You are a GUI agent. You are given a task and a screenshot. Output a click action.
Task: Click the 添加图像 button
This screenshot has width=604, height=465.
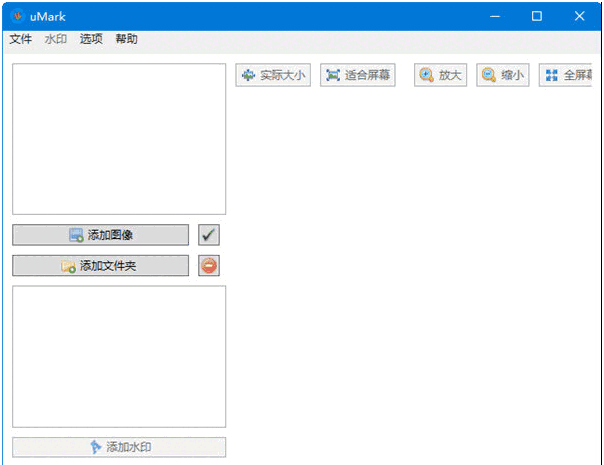pyautogui.click(x=101, y=235)
